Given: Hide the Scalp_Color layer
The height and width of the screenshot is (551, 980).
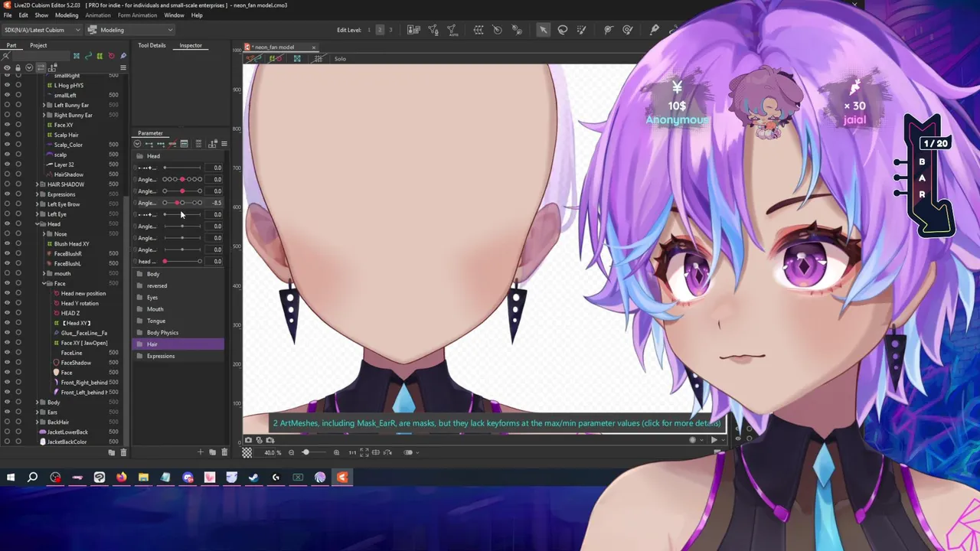Looking at the screenshot, I should tap(7, 145).
